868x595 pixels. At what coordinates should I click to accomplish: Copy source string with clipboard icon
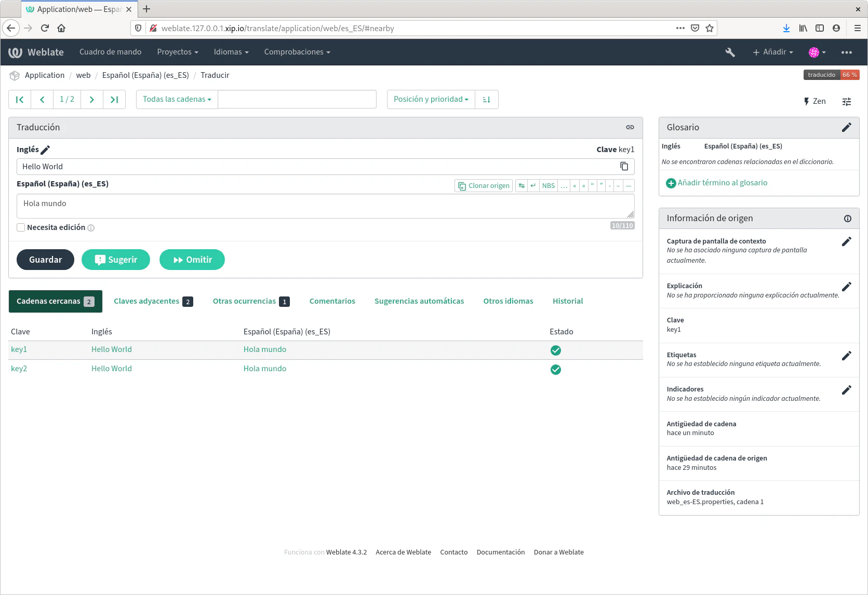[x=624, y=166]
